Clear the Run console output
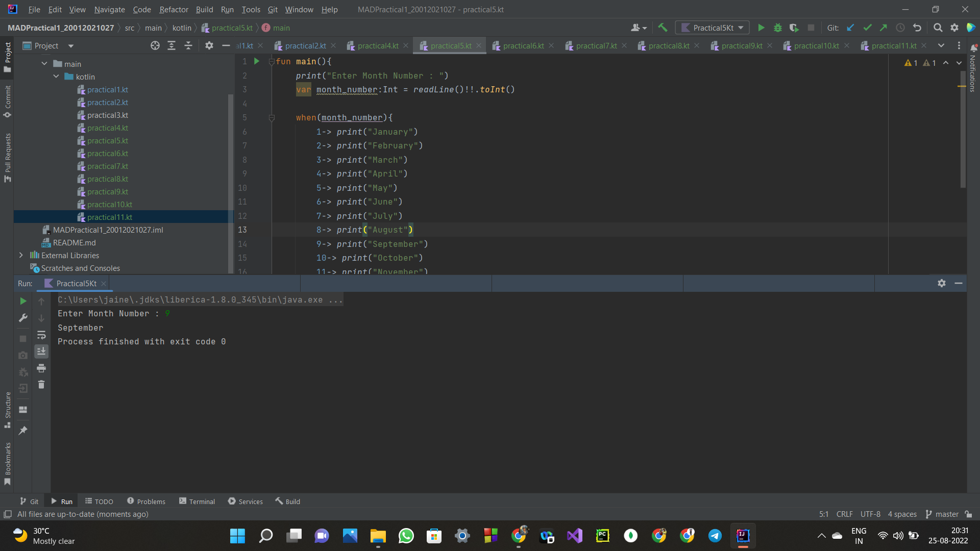The height and width of the screenshot is (551, 980). pos(41,385)
